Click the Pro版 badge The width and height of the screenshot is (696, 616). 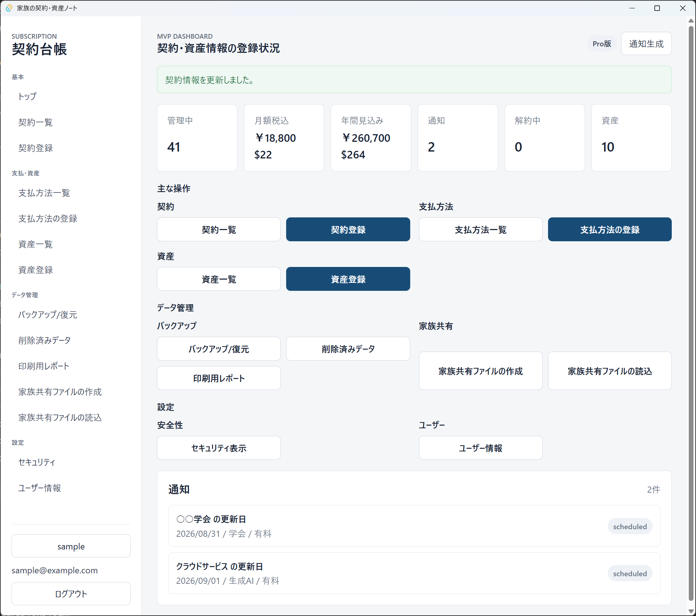pyautogui.click(x=602, y=44)
